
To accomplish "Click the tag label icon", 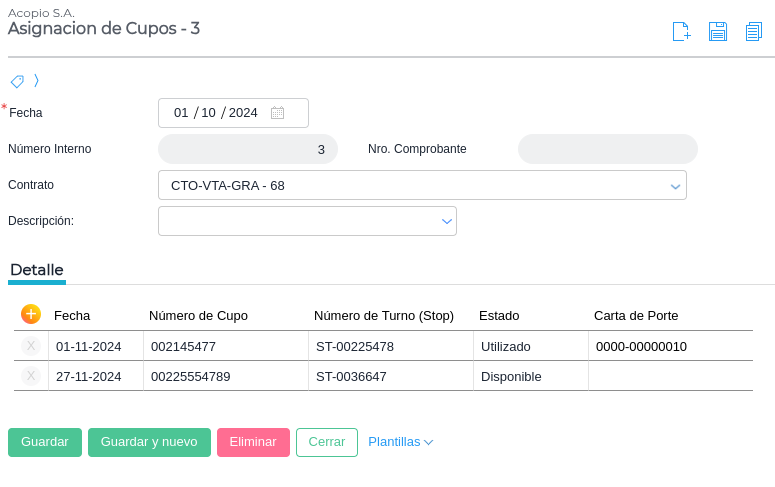I will (17, 80).
